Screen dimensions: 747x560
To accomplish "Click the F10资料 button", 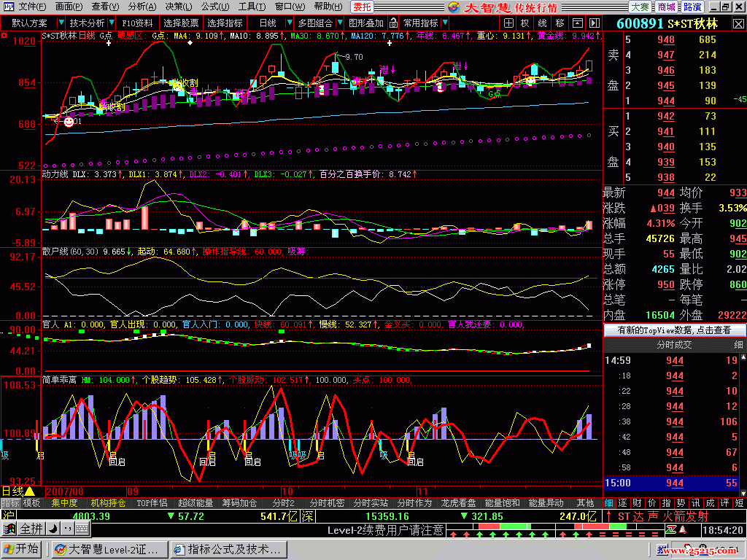I will coord(138,23).
